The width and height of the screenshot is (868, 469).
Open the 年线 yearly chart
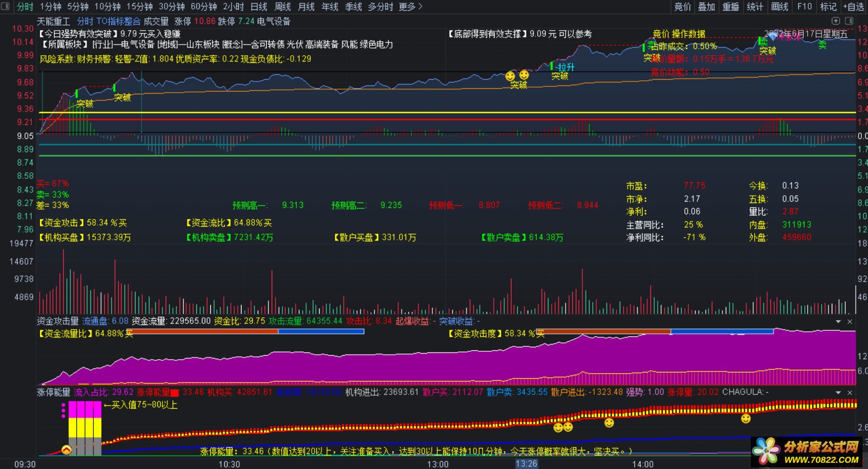[330, 7]
